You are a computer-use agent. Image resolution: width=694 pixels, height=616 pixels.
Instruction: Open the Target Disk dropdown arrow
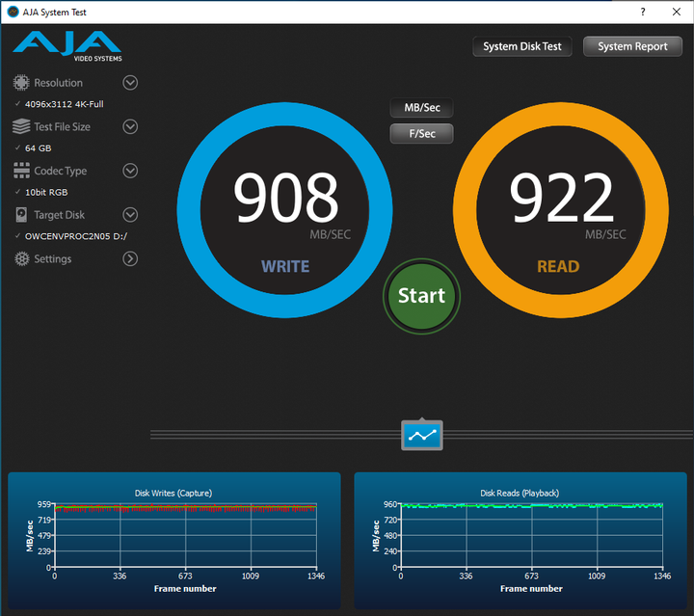(130, 215)
